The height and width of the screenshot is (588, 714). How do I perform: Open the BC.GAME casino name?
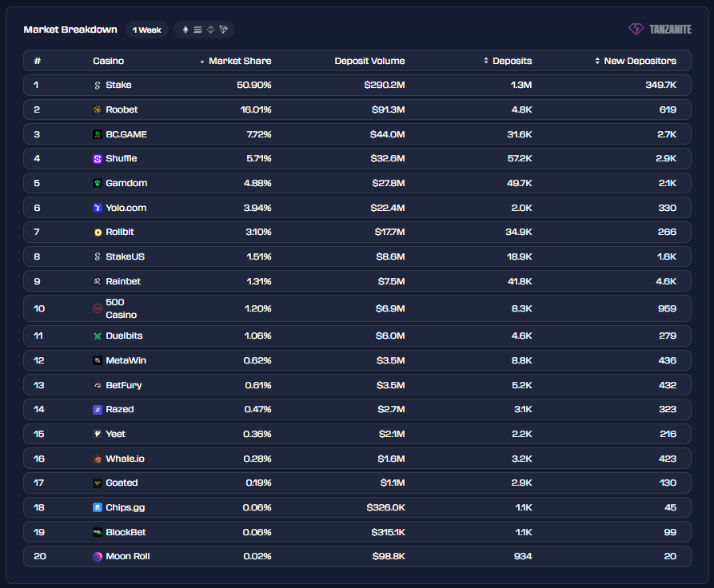click(126, 134)
